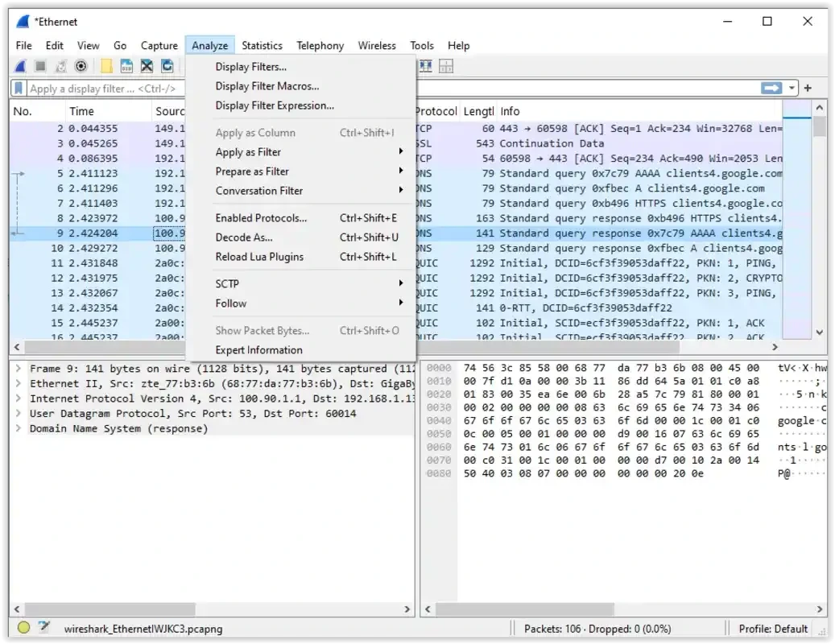Edit capture file properties pencil icon
Viewport: 835px width, 644px height.
pos(44,628)
